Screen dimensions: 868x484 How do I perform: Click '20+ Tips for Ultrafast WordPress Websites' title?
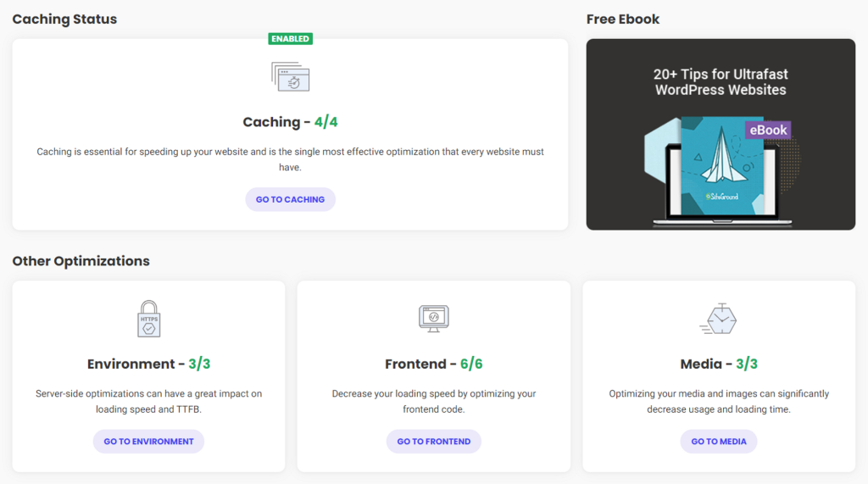click(x=721, y=82)
